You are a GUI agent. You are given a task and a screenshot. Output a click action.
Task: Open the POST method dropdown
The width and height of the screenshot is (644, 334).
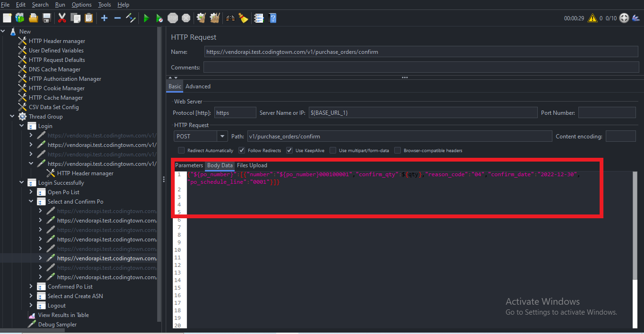(x=222, y=136)
